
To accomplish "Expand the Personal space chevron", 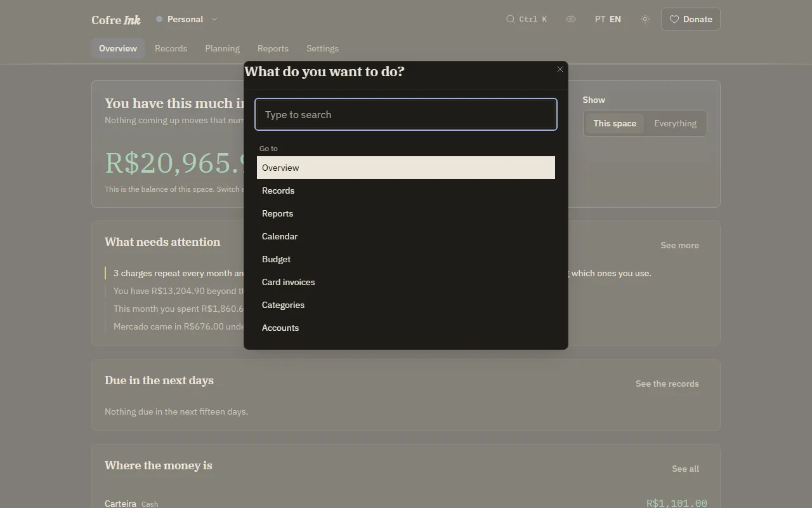I will coord(214,19).
